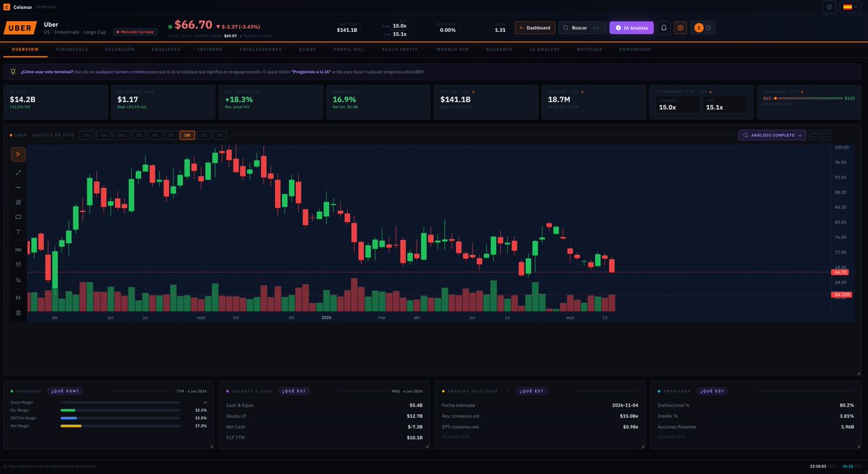Click ¿Qué es? in Propiedad panel
Image resolution: width=868 pixels, height=474 pixels.
(711, 391)
